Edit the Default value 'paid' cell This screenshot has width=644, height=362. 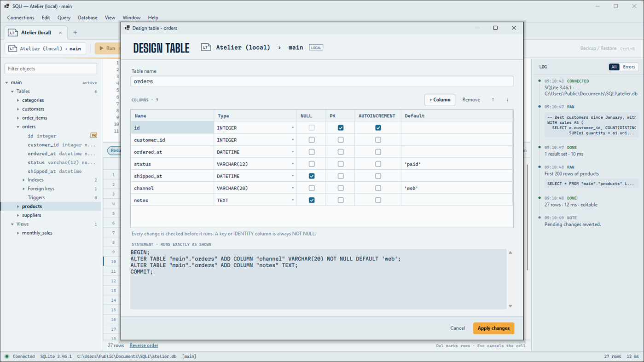click(x=457, y=164)
